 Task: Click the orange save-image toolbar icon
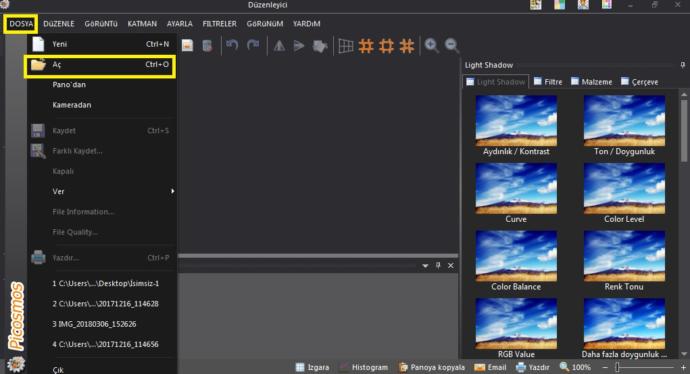(187, 45)
